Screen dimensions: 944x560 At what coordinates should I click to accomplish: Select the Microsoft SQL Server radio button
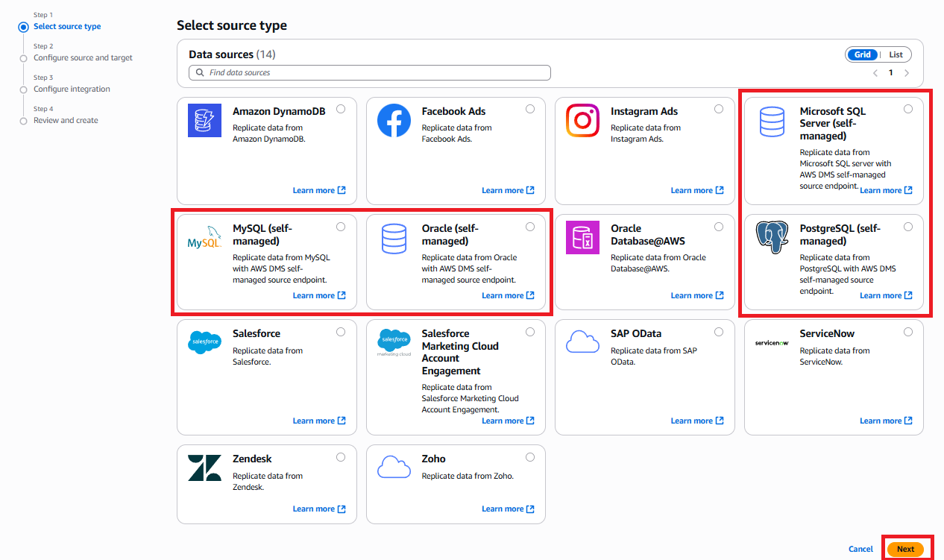coord(908,109)
